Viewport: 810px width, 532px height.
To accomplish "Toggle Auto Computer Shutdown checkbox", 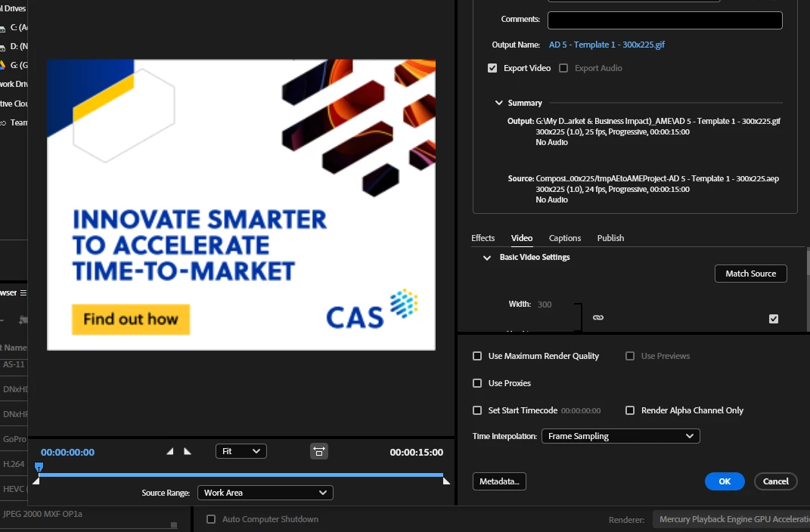I will pos(211,520).
